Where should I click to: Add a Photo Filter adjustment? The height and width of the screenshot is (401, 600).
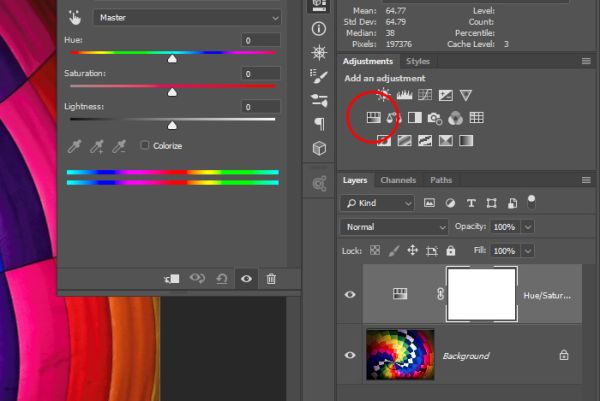point(435,118)
